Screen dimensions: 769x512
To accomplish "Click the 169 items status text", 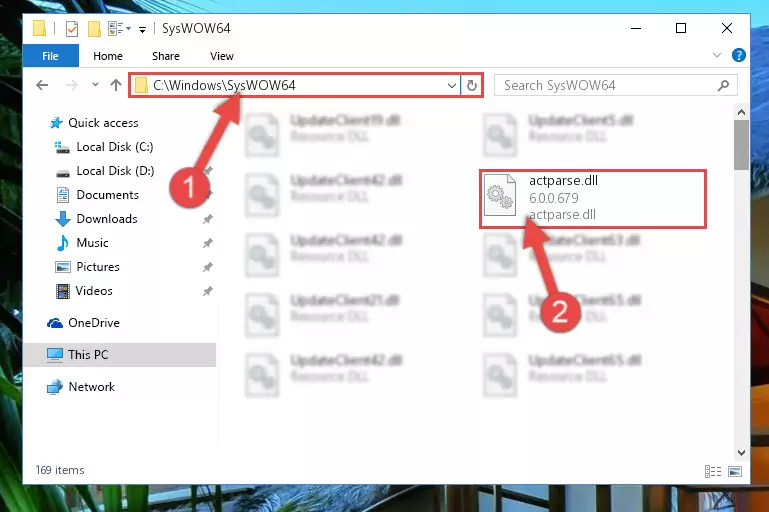I will [x=60, y=470].
